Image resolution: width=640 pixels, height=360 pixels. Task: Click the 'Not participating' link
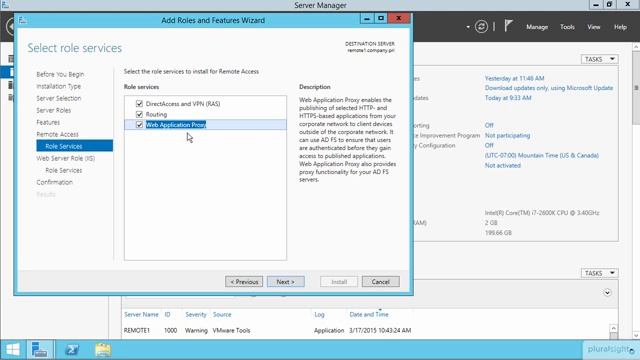(507, 136)
